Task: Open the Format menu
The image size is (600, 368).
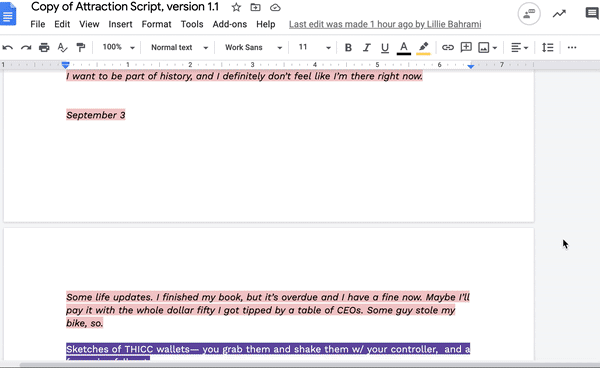Action: pos(156,24)
